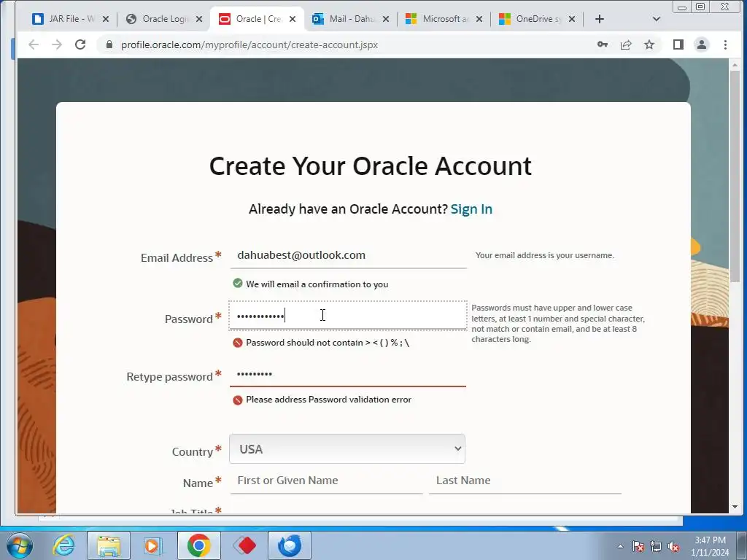Expand the tab search chevron
Image resolution: width=747 pixels, height=560 pixels.
657,19
